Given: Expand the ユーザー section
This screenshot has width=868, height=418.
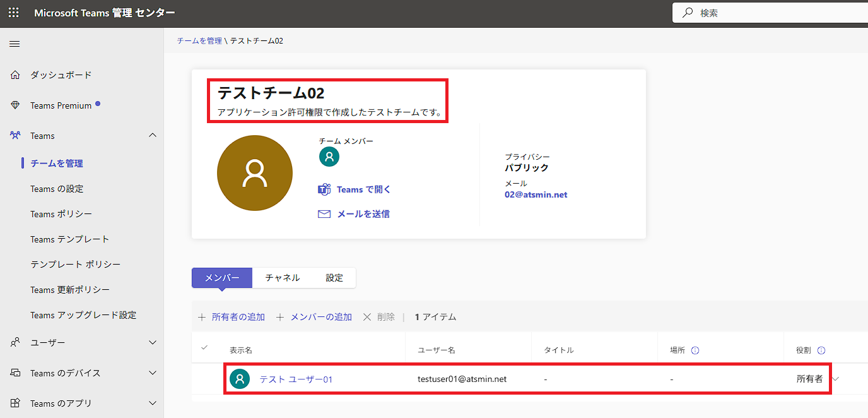Looking at the screenshot, I should [x=153, y=342].
